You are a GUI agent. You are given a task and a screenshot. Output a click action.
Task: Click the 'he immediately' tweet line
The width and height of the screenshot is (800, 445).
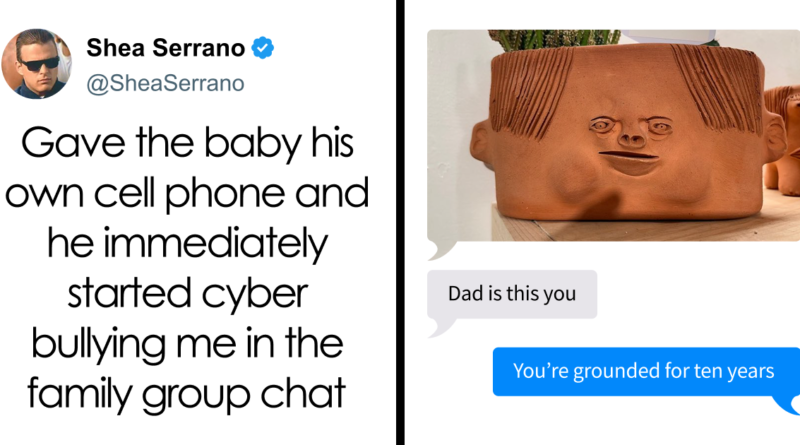(x=188, y=244)
